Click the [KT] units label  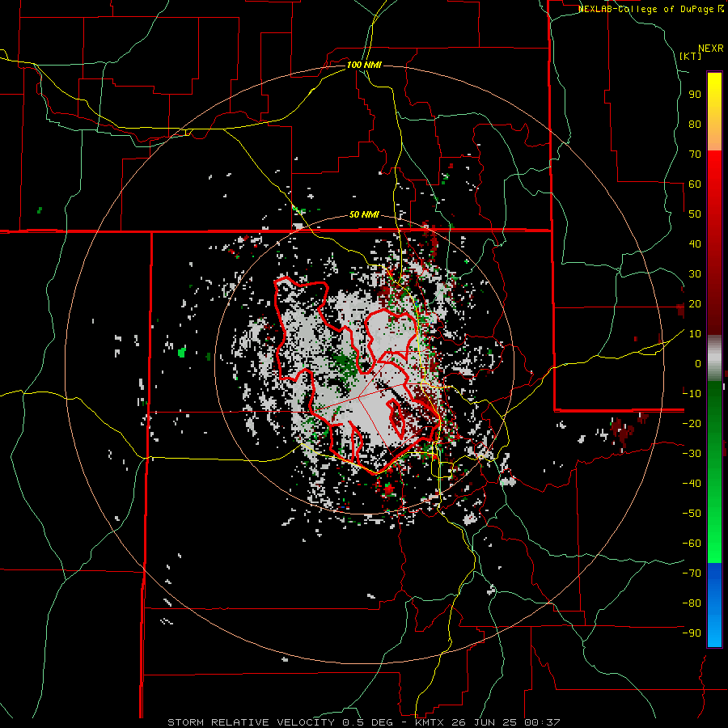[691, 56]
